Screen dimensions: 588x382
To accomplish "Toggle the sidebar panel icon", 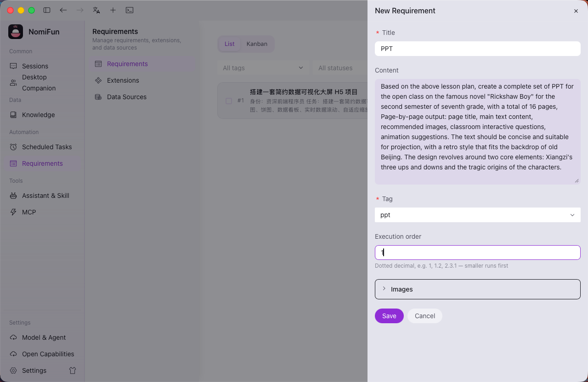I will [47, 10].
